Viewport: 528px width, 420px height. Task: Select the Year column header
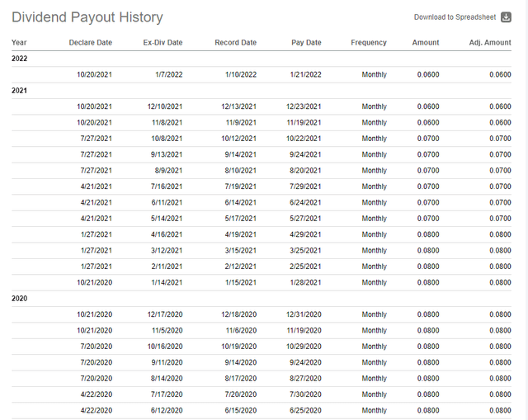point(19,42)
